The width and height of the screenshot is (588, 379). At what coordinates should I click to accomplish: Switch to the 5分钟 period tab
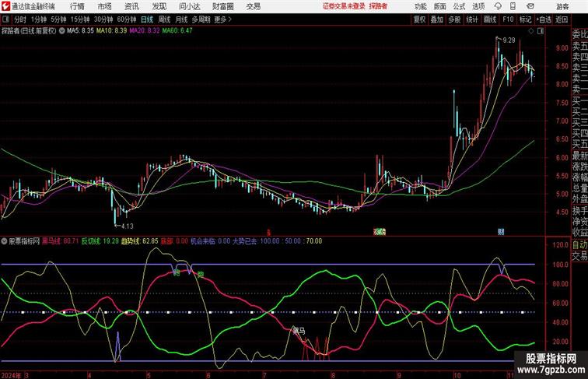coord(58,19)
